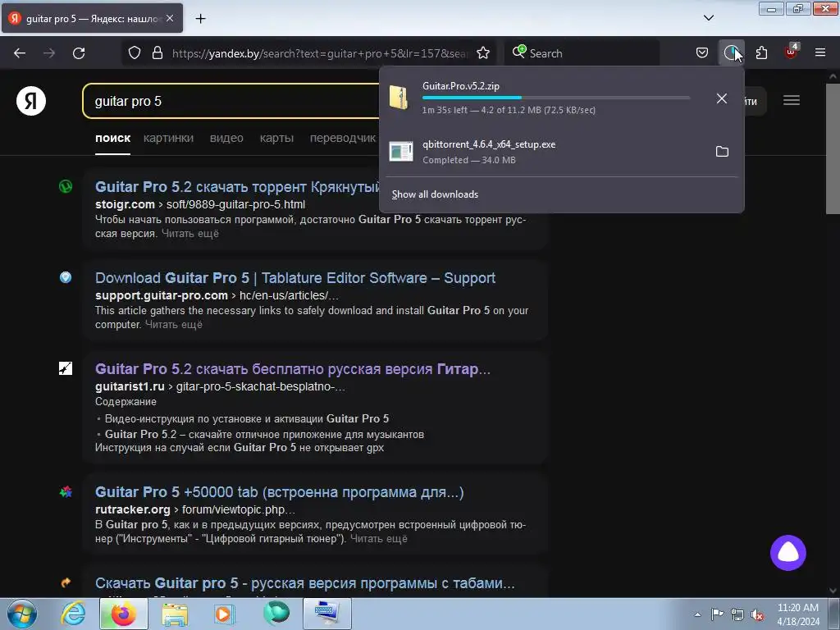
Task: Cancel the Guitar.Pro.v5.2.zip download
Action: [722, 98]
